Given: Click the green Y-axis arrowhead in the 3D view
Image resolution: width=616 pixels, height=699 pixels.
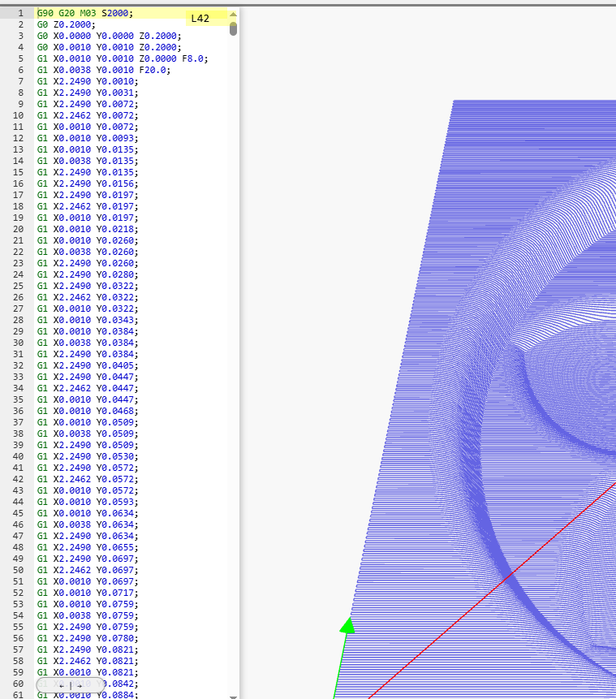Looking at the screenshot, I should point(347,625).
